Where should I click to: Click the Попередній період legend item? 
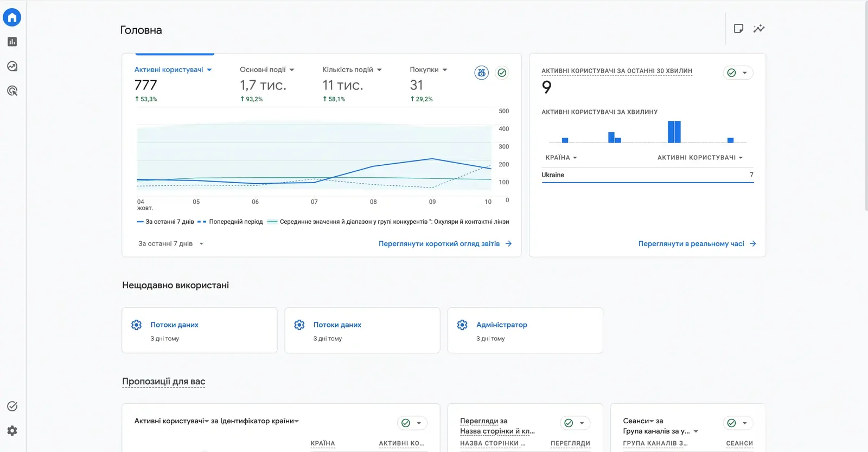231,222
